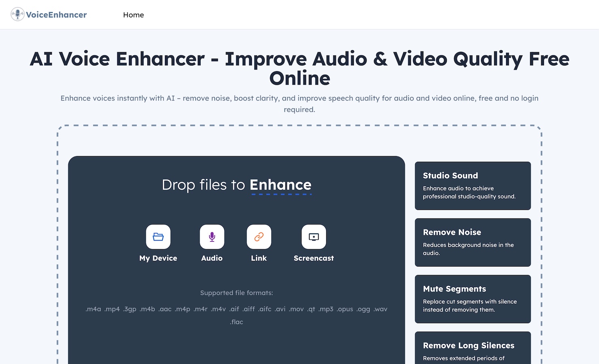Screen dimensions: 599x364
Task: Open the Home menu item
Action: click(134, 15)
